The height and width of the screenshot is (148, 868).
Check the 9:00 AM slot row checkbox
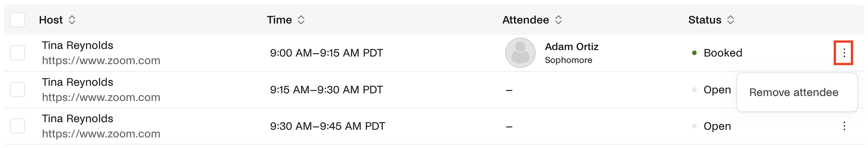point(18,53)
